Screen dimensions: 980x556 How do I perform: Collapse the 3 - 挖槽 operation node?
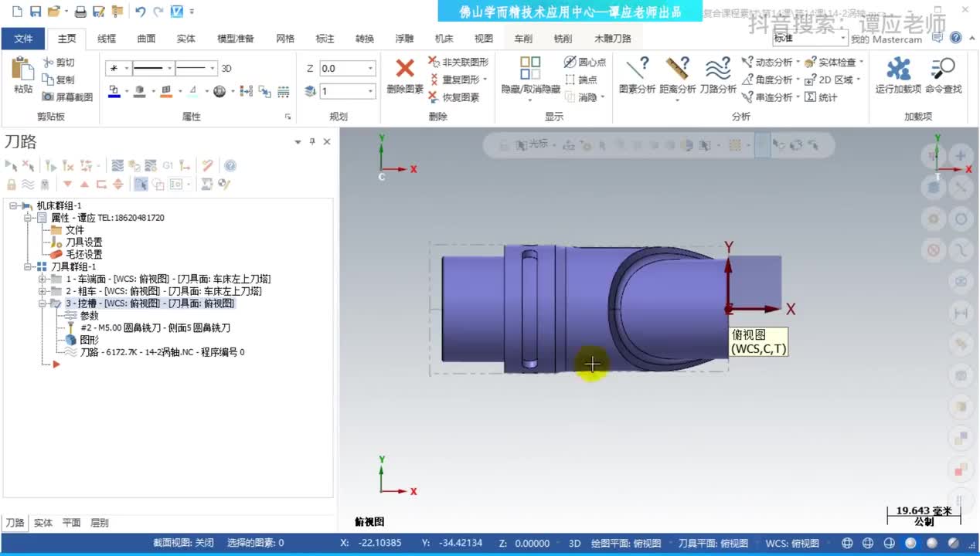tap(43, 303)
